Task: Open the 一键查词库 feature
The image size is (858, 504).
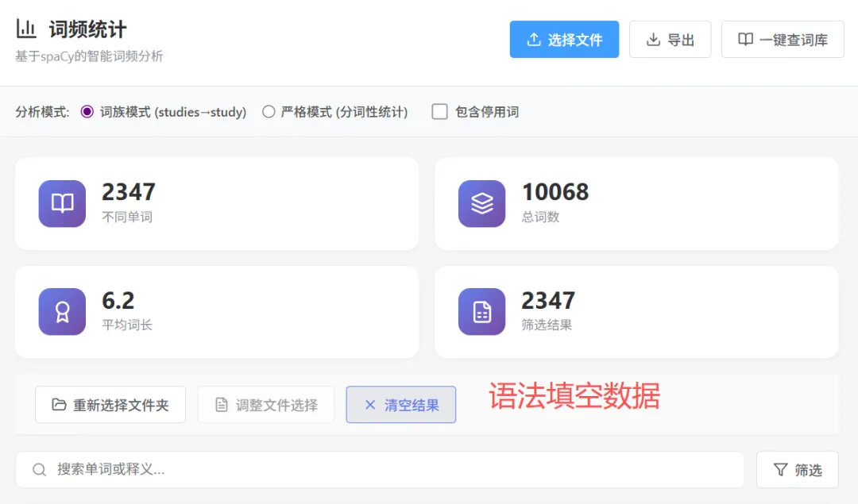Action: click(782, 39)
